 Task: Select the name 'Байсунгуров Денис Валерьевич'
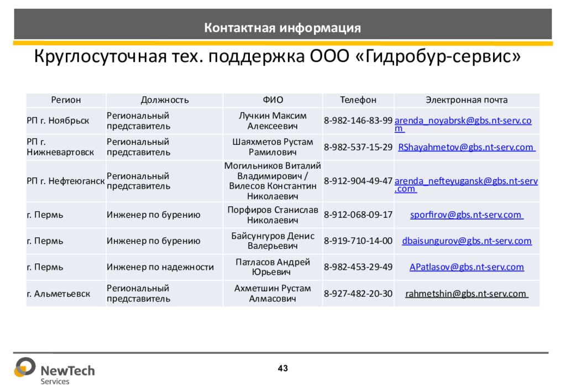(272, 241)
